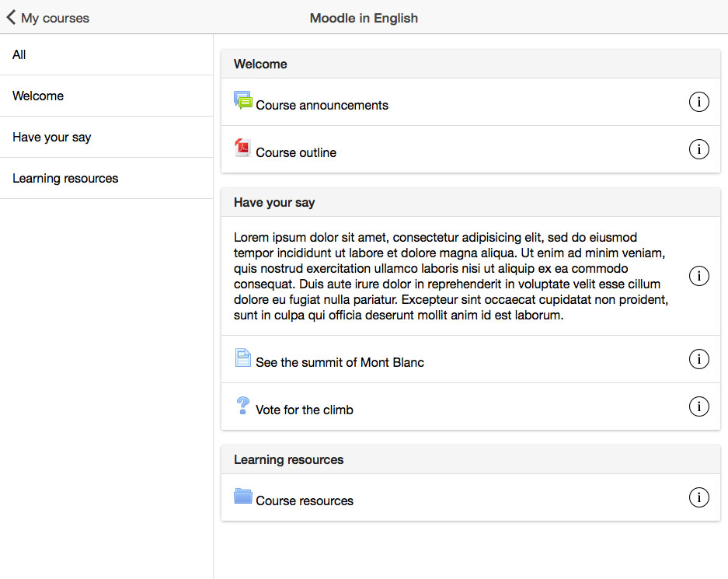Go back with the chevron arrow
728x579 pixels.
11,18
